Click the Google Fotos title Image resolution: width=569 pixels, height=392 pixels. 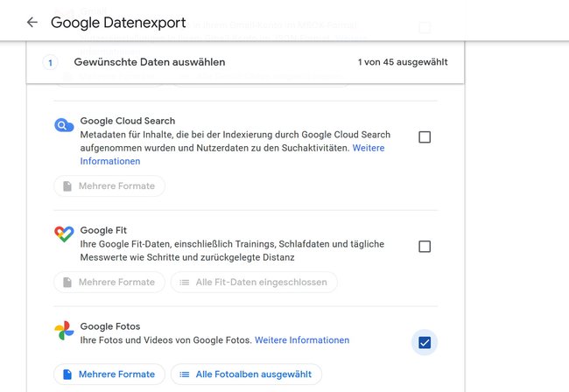[110, 326]
